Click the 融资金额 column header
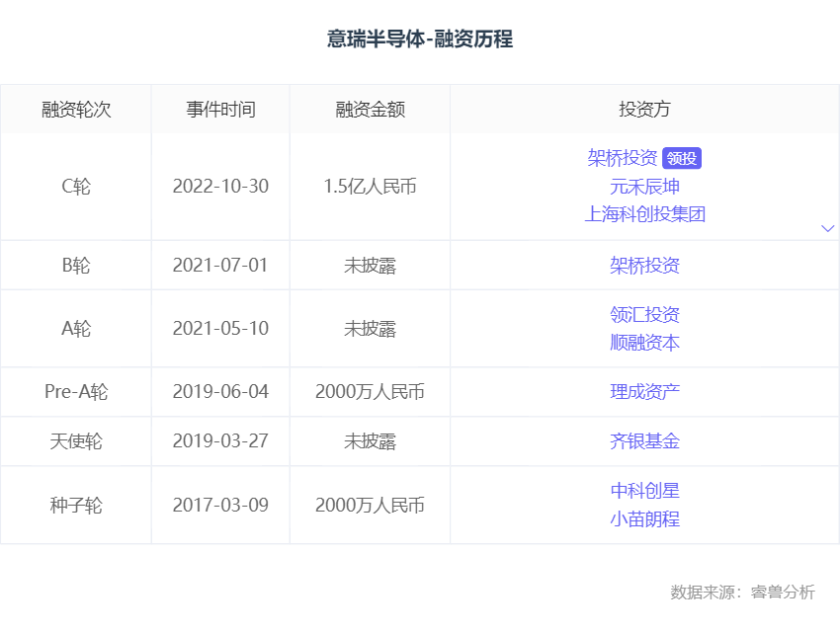Image resolution: width=840 pixels, height=634 pixels. pos(371,110)
